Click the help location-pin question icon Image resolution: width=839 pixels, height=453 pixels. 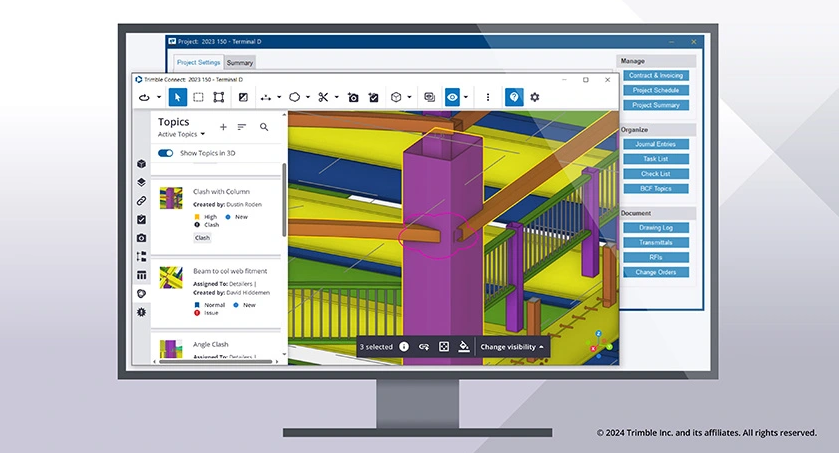click(514, 97)
